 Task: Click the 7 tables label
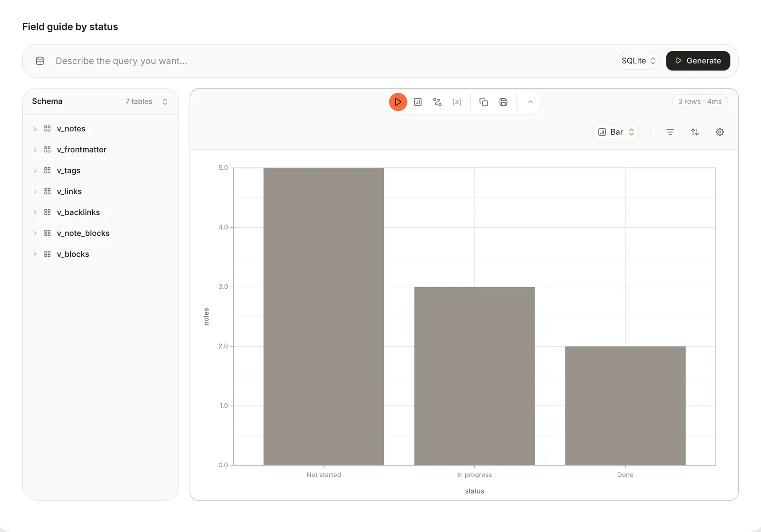tap(139, 102)
